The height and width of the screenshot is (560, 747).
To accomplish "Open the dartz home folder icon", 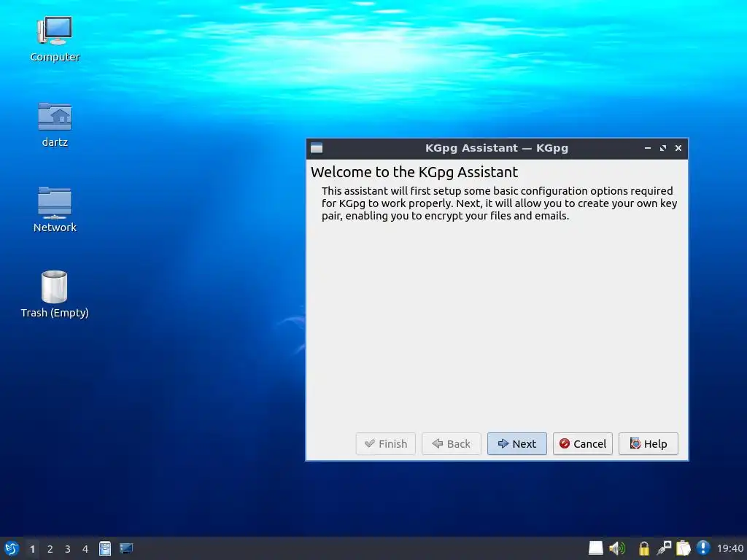I will [54, 125].
